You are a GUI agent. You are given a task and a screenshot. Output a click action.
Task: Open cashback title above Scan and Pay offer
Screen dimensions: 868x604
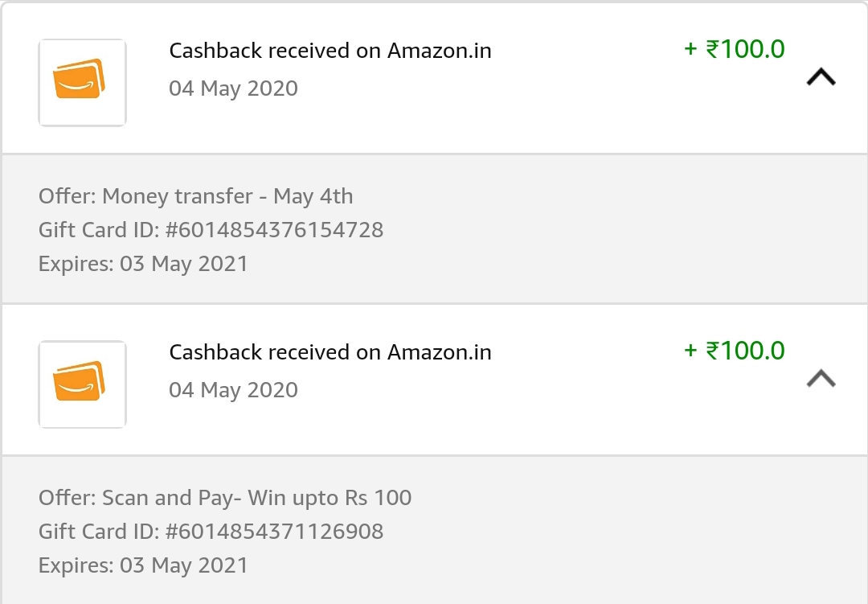coord(330,352)
